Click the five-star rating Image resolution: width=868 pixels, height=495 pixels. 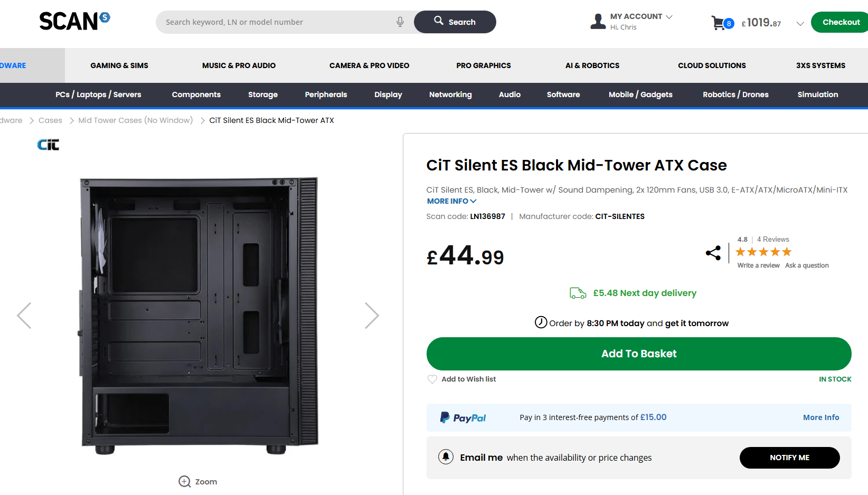(763, 252)
